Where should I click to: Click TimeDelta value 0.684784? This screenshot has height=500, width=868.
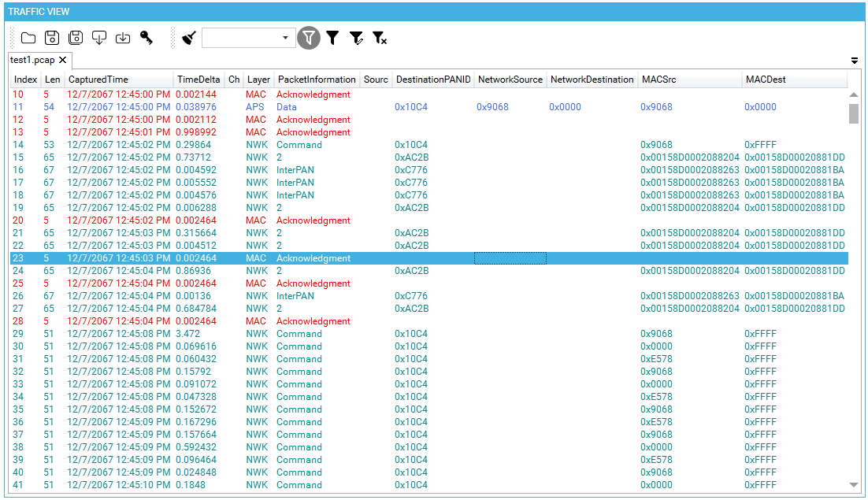point(196,309)
